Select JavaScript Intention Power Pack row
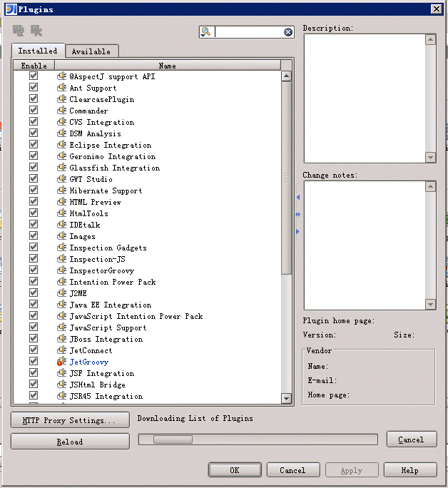448x488 pixels. (147, 316)
